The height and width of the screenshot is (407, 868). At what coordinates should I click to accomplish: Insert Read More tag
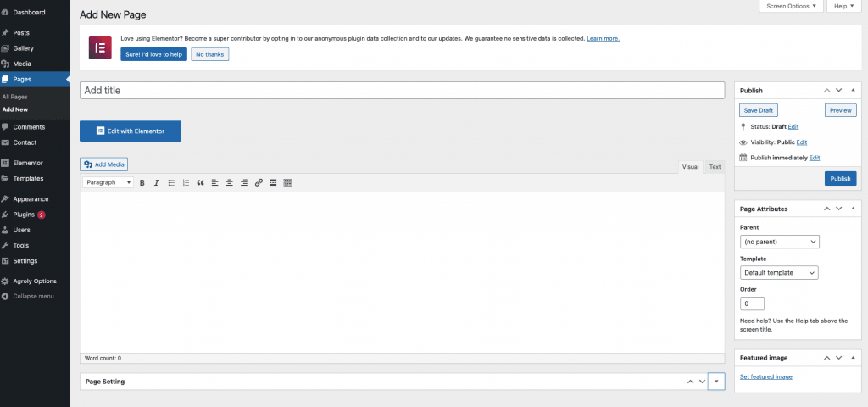pos(273,182)
